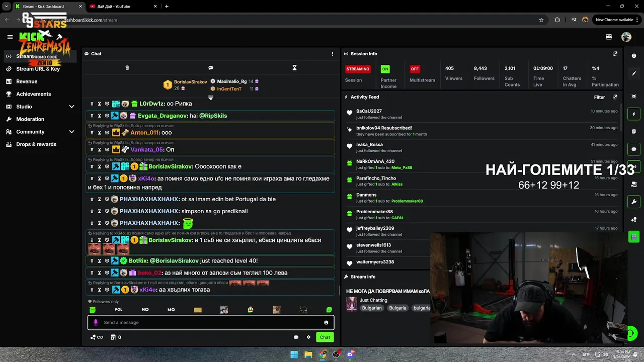Click the green Chat send button
The image size is (644, 362).
(x=325, y=337)
